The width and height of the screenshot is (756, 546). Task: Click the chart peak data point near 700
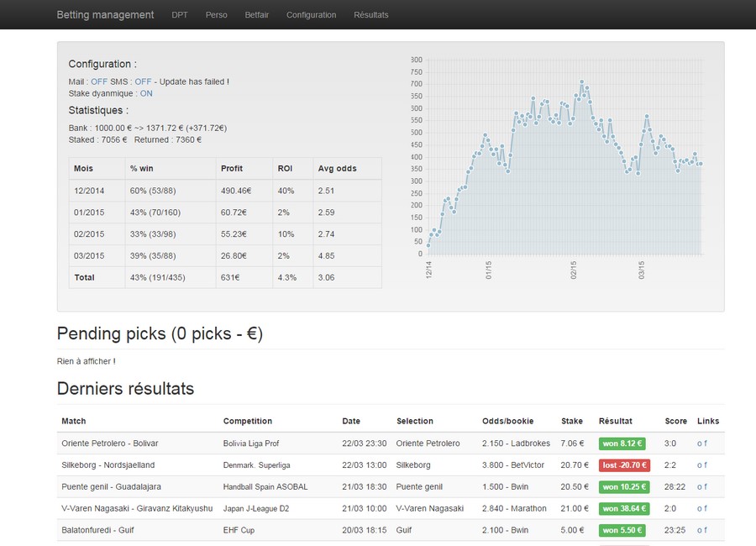582,82
